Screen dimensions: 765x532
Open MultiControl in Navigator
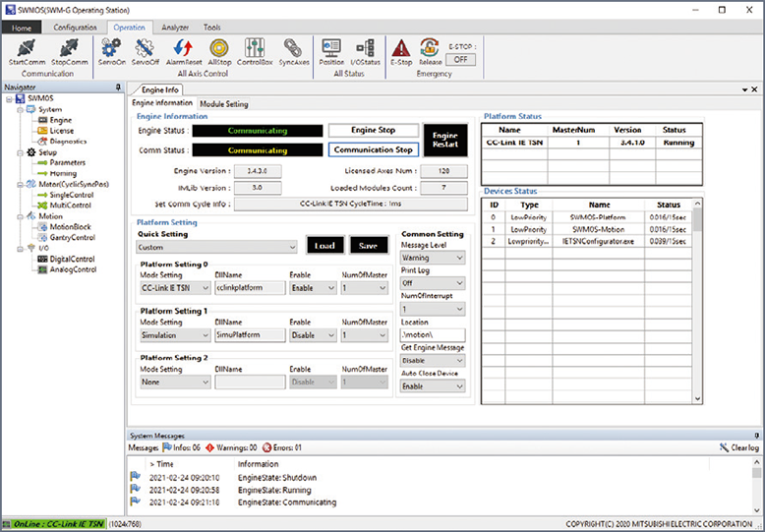70,206
